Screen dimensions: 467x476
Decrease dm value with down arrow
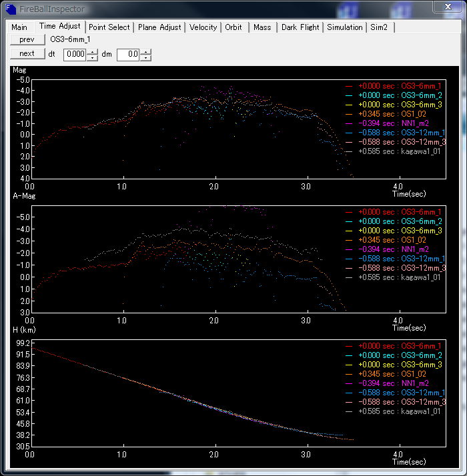point(145,58)
